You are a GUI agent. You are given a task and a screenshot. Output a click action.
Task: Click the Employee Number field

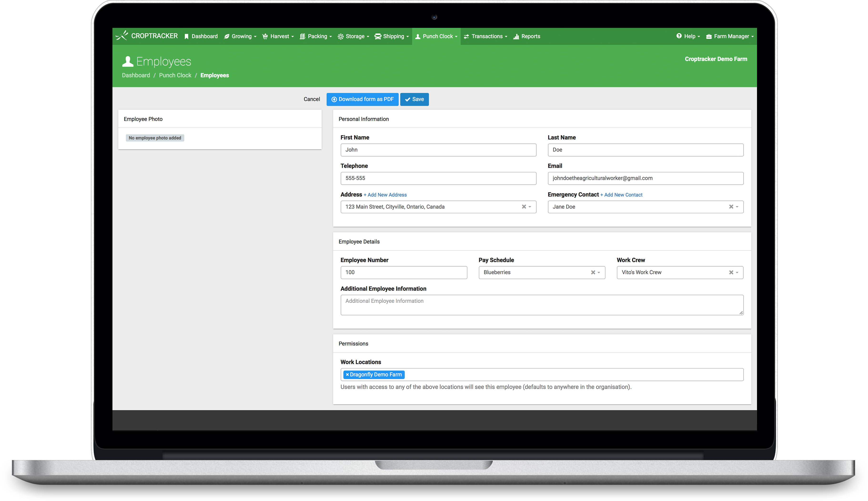click(x=404, y=272)
